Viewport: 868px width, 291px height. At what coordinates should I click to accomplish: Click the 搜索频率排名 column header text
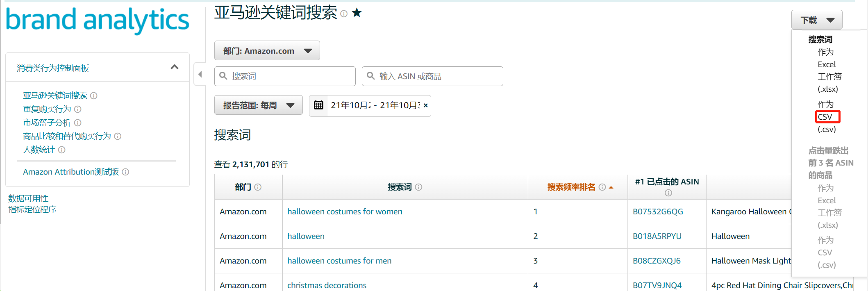571,187
